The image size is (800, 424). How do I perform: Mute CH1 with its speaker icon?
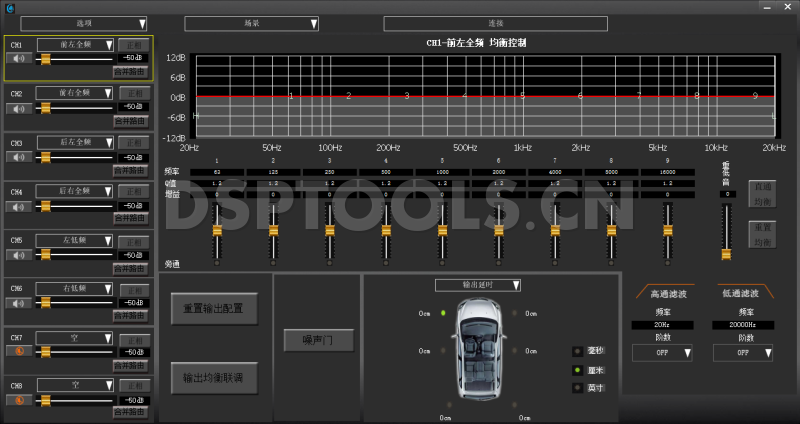click(19, 59)
